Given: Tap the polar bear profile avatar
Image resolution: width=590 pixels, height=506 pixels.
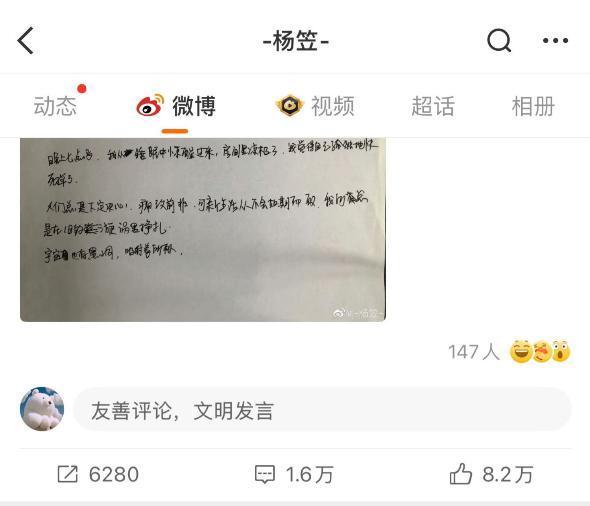Looking at the screenshot, I should tap(42, 409).
